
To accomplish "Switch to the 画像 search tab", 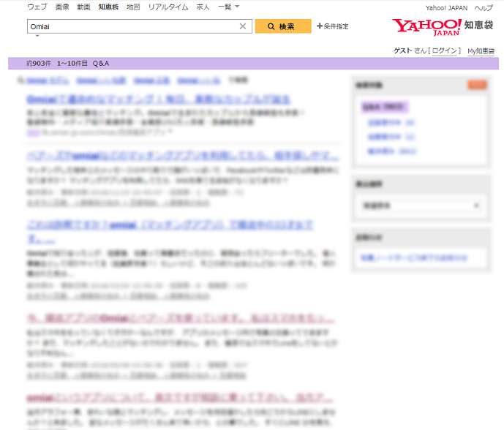I will click(x=62, y=7).
